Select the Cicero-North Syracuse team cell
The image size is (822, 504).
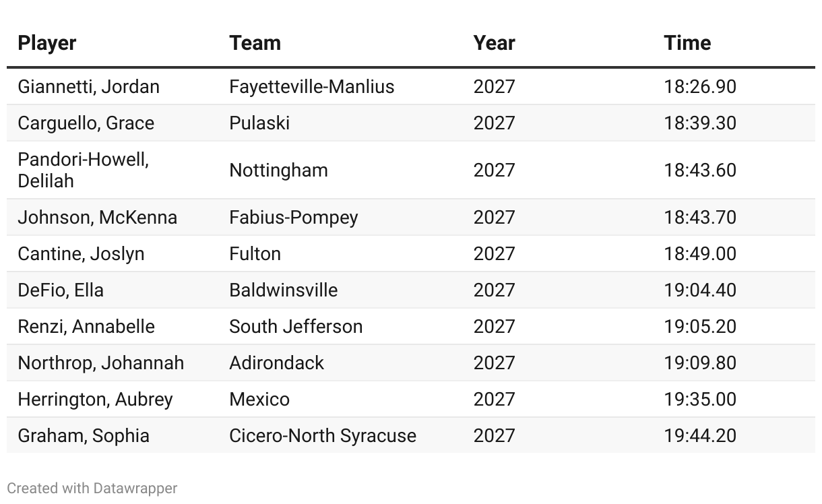(x=323, y=436)
